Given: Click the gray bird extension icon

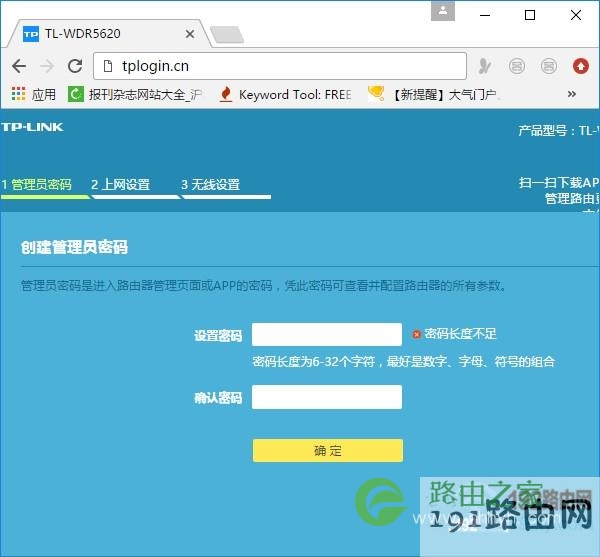Looking at the screenshot, I should pos(484,66).
